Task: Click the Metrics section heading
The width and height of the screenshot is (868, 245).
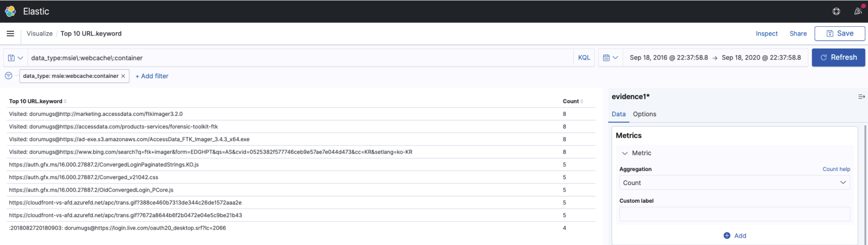Action: click(629, 135)
